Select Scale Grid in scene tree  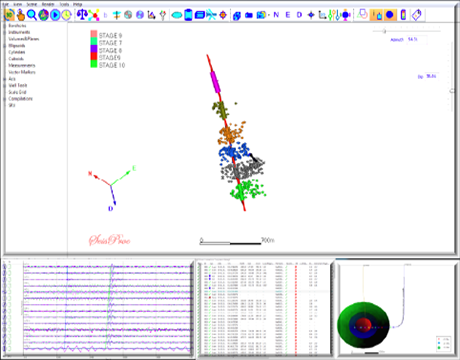[17, 92]
